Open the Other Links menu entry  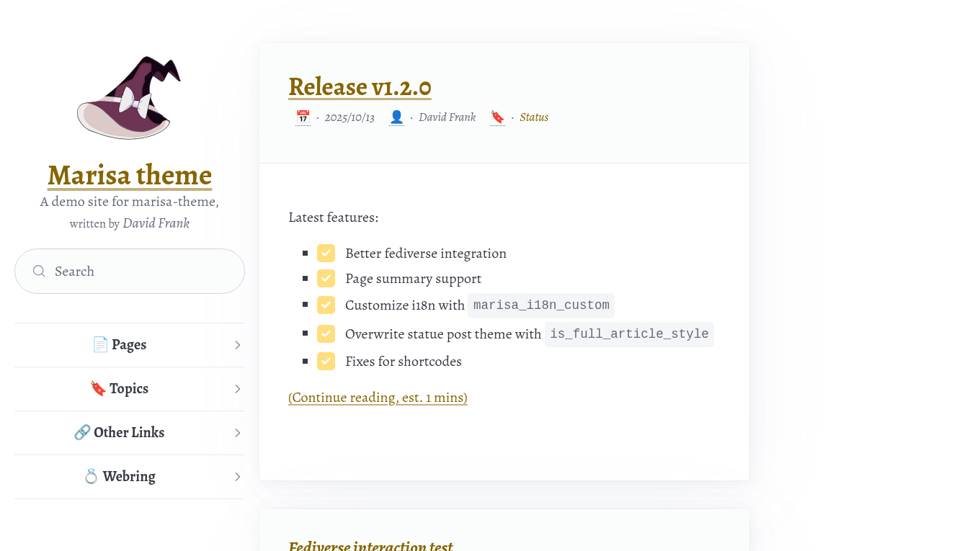[x=128, y=432]
